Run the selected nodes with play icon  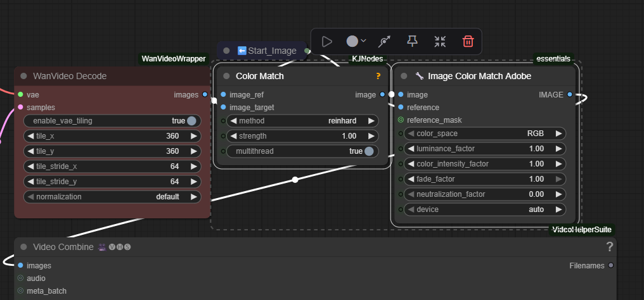click(x=327, y=41)
